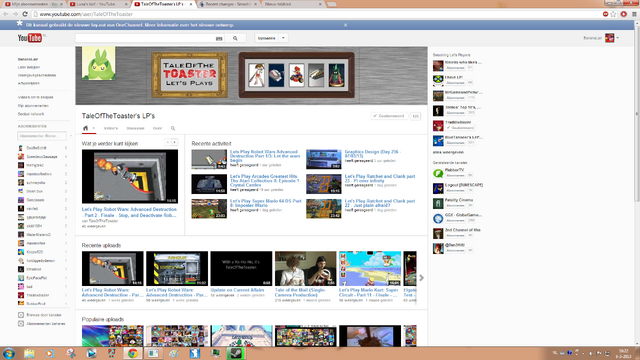Open Later bekijken in the sidebar
Viewport: 640px width, 360px height.
point(29,67)
